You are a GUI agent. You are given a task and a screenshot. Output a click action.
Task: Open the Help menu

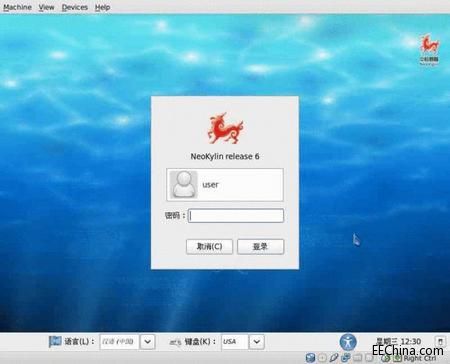[102, 7]
